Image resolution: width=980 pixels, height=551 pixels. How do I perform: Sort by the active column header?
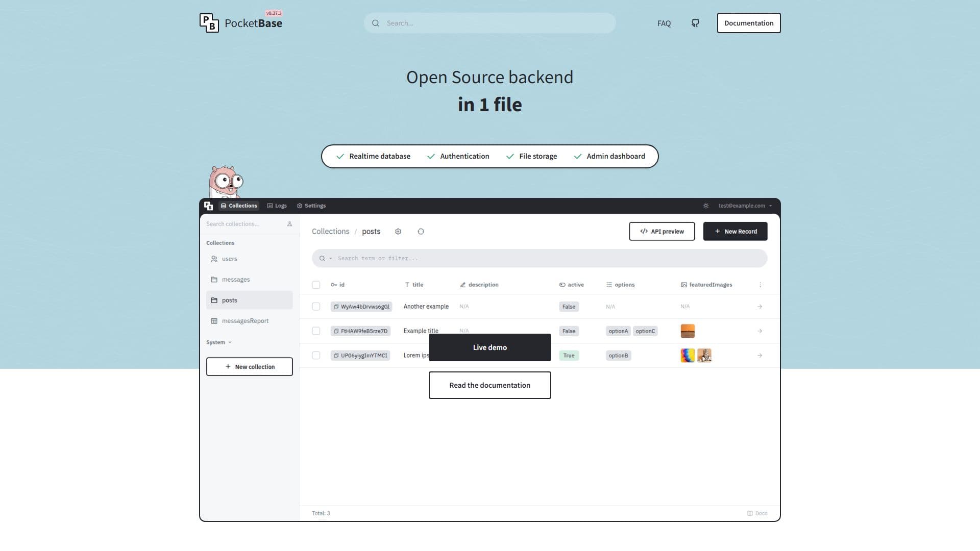coord(572,285)
